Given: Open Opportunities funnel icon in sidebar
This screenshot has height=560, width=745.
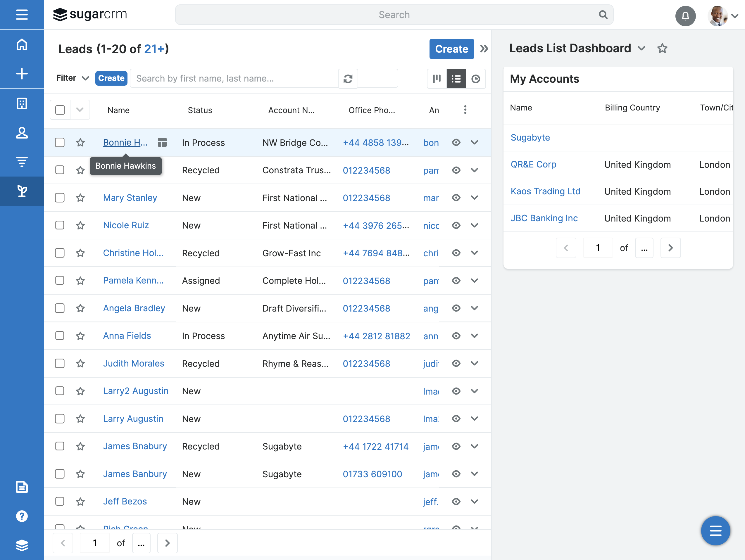Looking at the screenshot, I should (x=22, y=162).
